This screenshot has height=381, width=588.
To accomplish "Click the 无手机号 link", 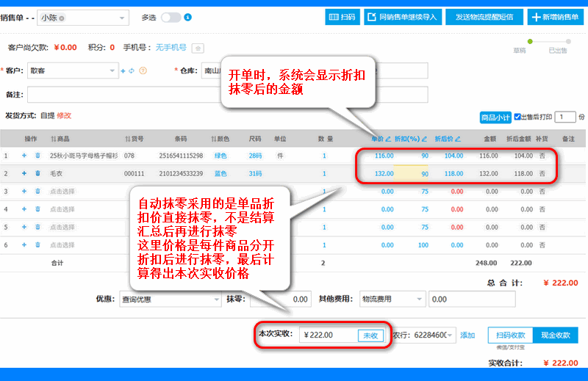I will coord(171,48).
